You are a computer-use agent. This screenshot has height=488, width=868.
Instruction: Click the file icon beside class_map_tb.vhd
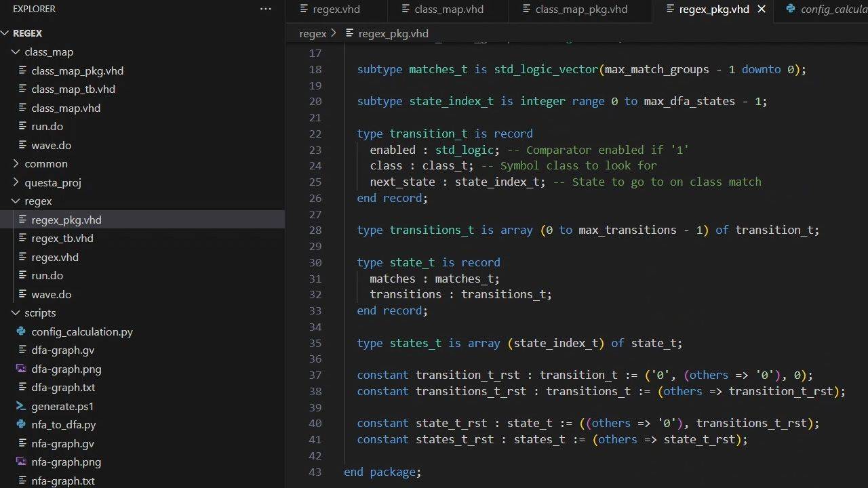pos(21,89)
